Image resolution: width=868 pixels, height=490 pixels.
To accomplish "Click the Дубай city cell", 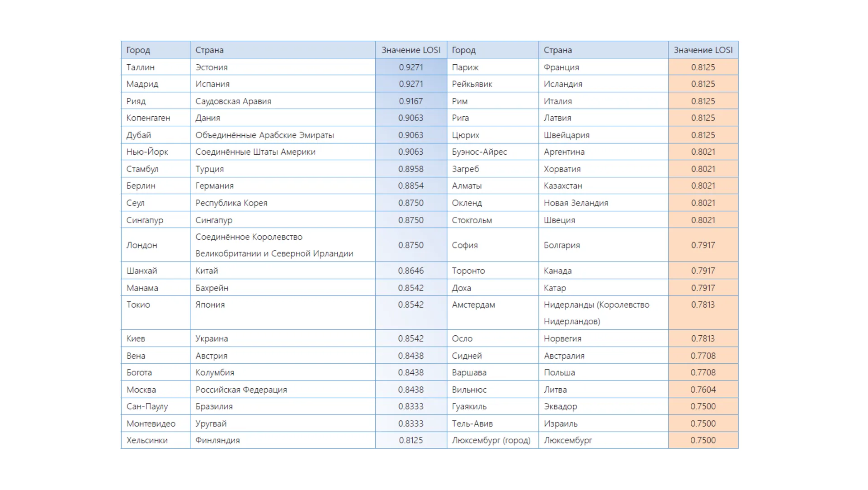I will click(x=156, y=135).
